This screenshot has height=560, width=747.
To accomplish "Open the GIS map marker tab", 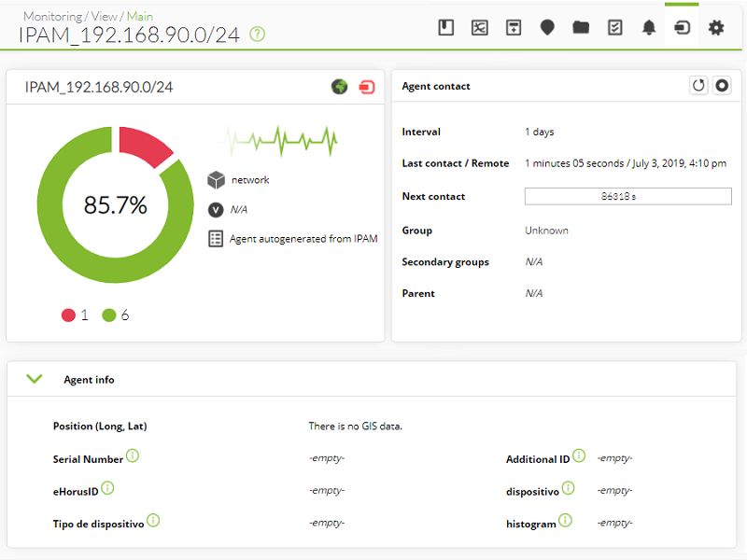I will click(547, 28).
